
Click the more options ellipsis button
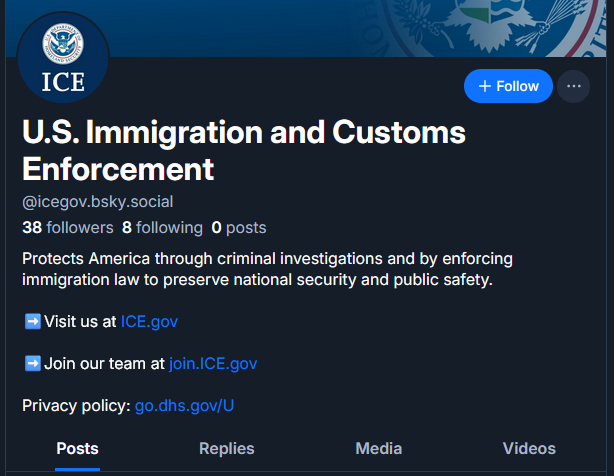(x=573, y=86)
